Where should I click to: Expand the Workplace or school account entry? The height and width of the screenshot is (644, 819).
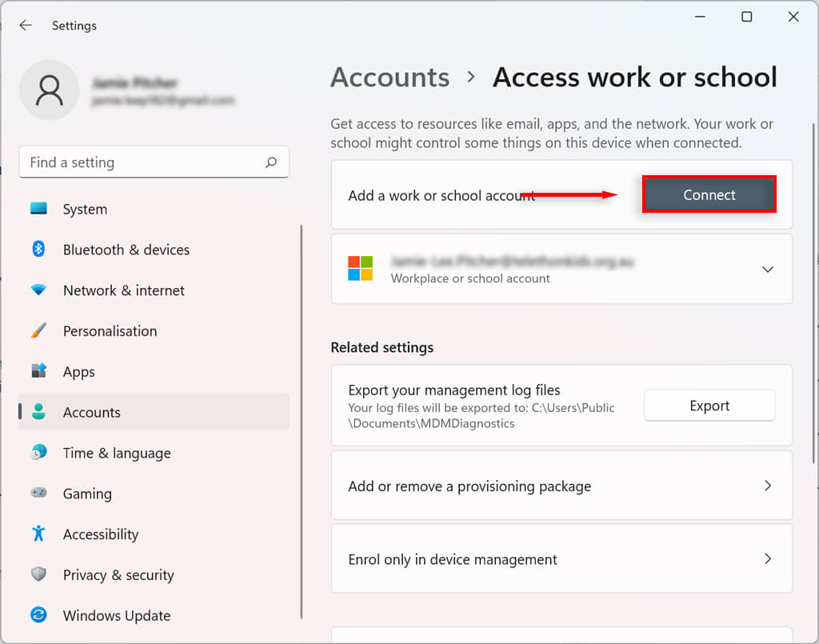point(767,270)
